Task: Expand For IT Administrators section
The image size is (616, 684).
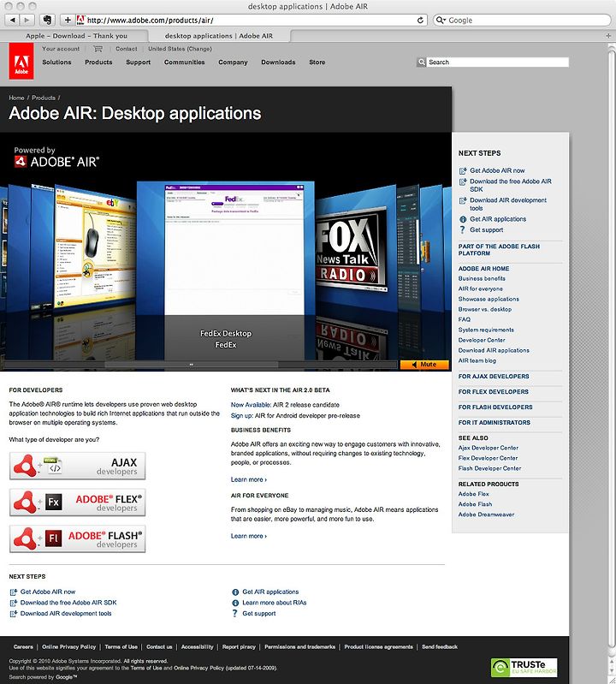Action: click(494, 423)
